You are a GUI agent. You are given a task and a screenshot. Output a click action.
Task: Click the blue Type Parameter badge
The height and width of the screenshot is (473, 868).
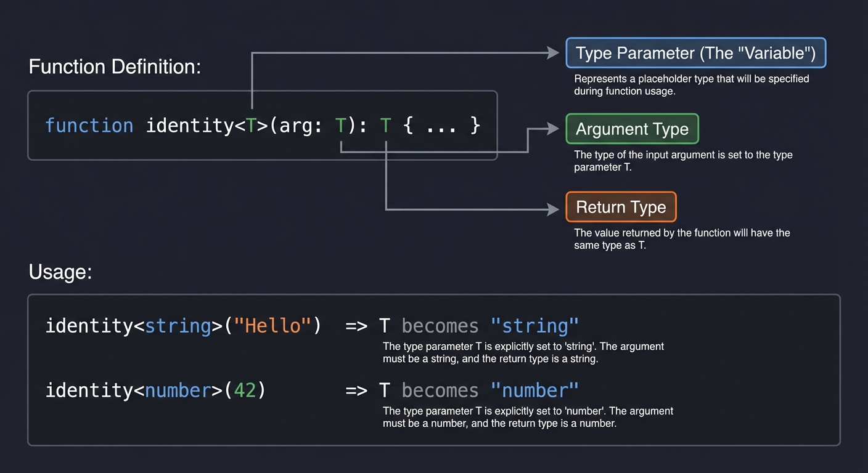tap(695, 53)
